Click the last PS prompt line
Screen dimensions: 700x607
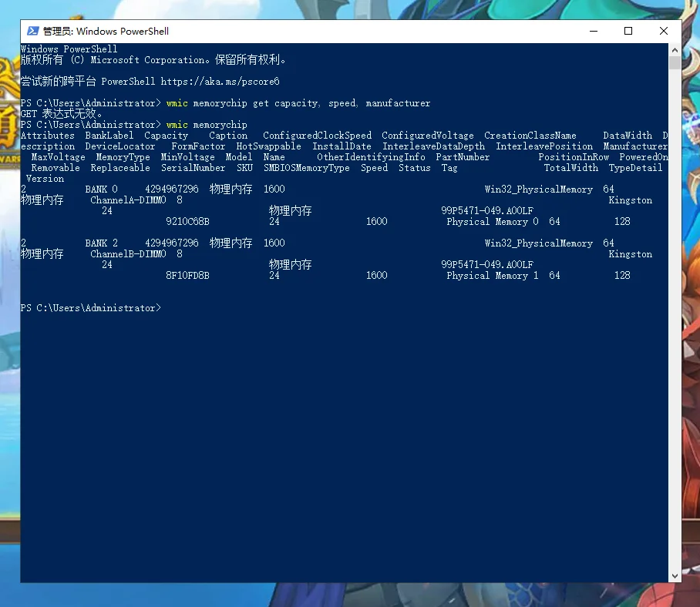91,308
